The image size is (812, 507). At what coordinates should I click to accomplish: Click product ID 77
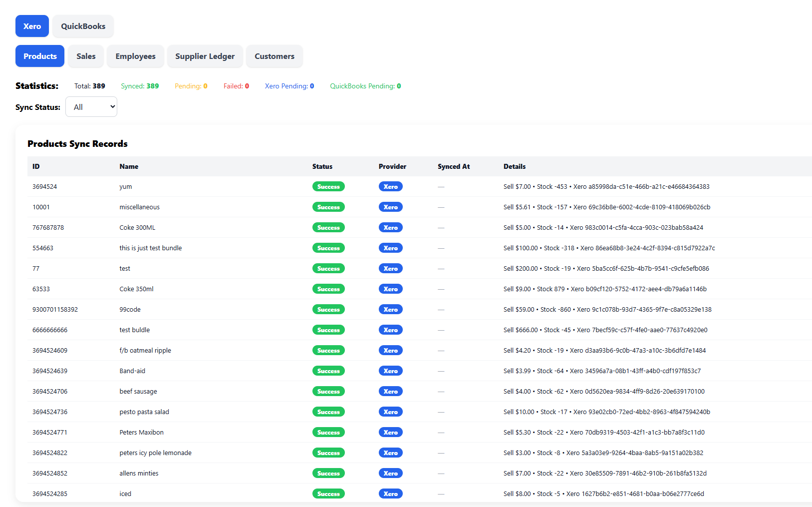click(36, 268)
